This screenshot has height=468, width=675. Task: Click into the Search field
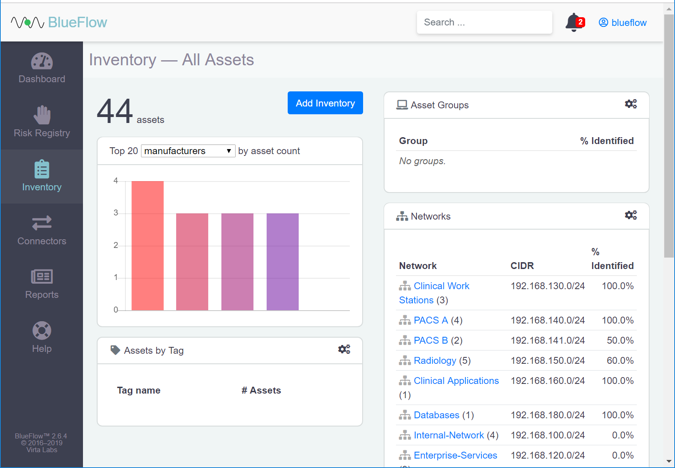pos(484,22)
